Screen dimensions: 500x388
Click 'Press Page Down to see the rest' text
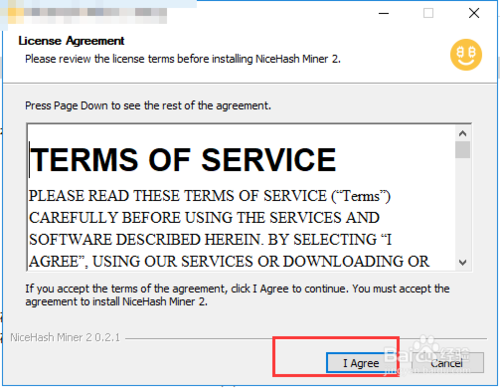(x=148, y=106)
